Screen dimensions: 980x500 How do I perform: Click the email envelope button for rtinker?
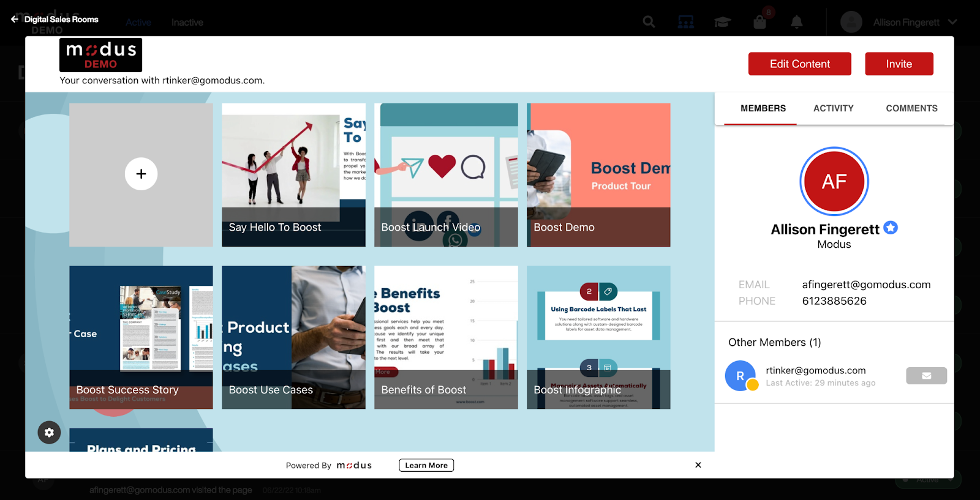(x=926, y=376)
